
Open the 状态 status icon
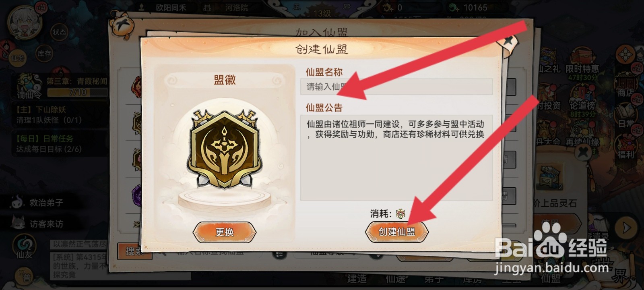point(60,32)
